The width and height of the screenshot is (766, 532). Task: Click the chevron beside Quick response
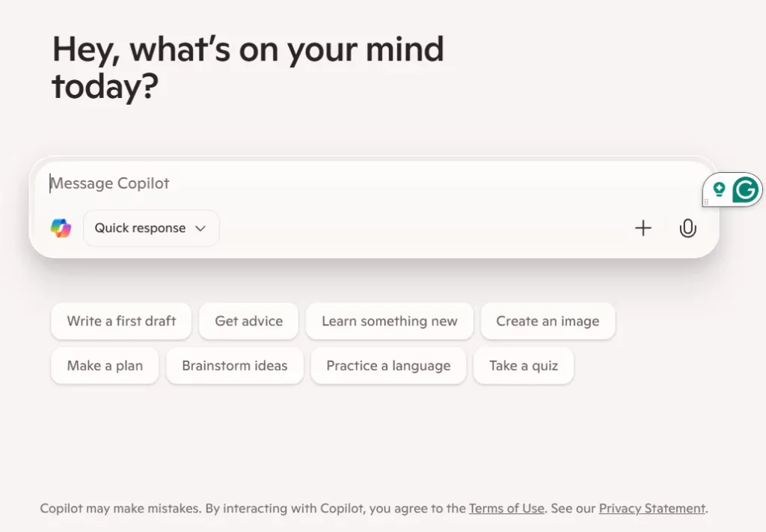[x=200, y=228]
